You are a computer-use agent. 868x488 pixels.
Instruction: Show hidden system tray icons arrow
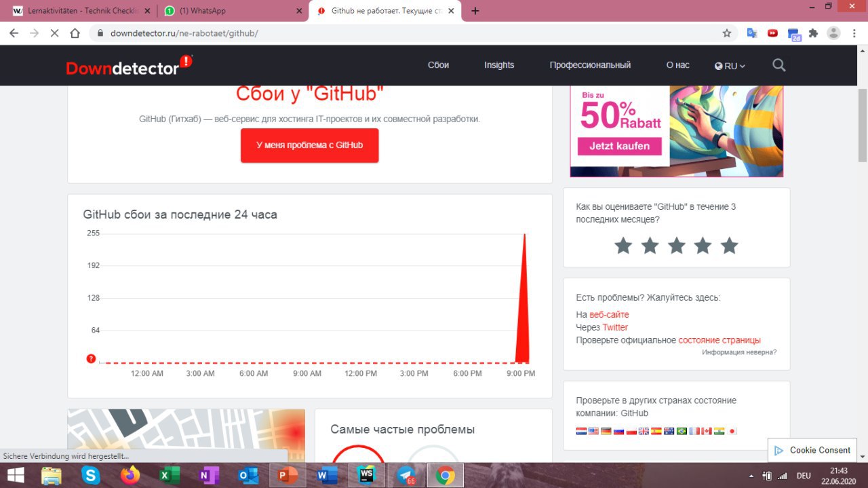751,476
